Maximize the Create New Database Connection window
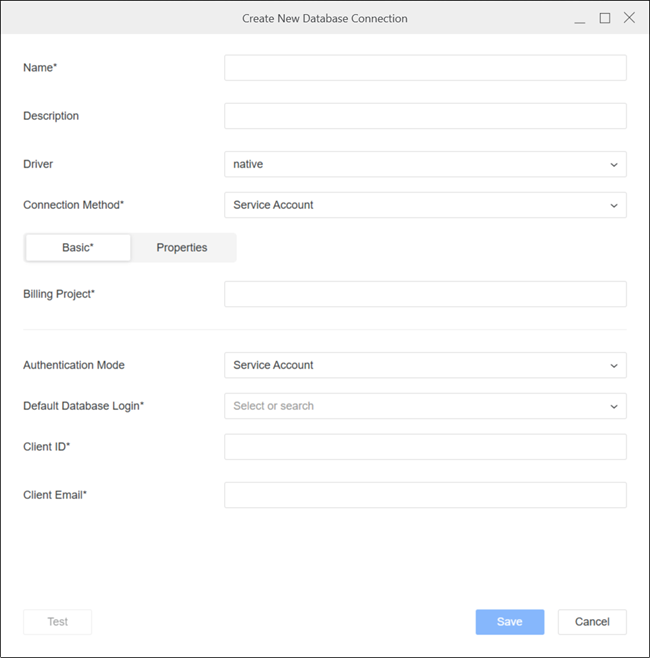Screen dimensions: 650x658 [605, 18]
